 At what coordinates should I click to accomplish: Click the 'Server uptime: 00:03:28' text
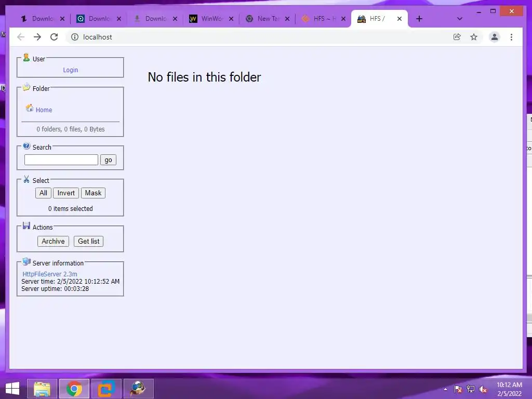click(55, 289)
